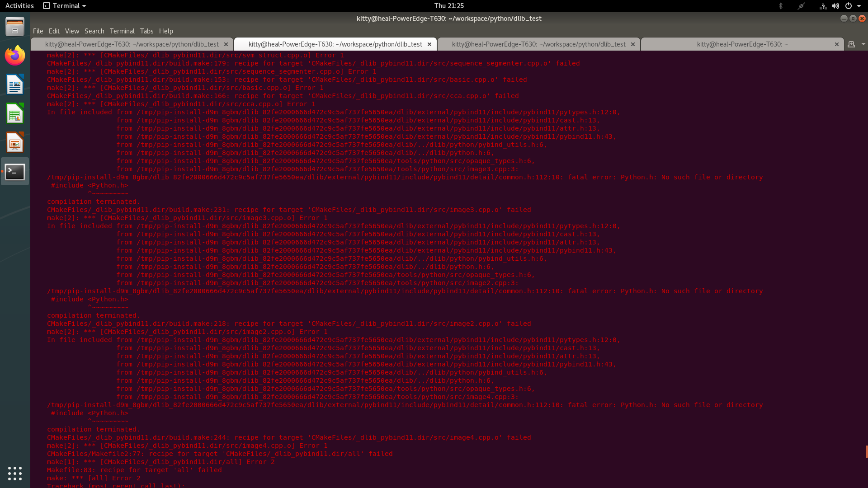Select the second active dlib_test tab
Viewport: 868px width, 488px height.
pos(335,44)
